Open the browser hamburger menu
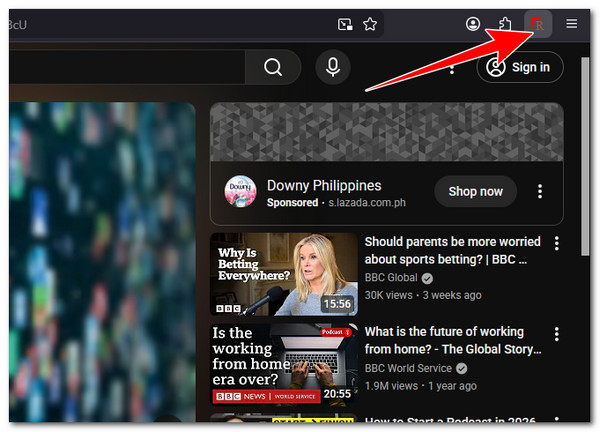Image resolution: width=600 pixels, height=432 pixels. click(x=572, y=24)
